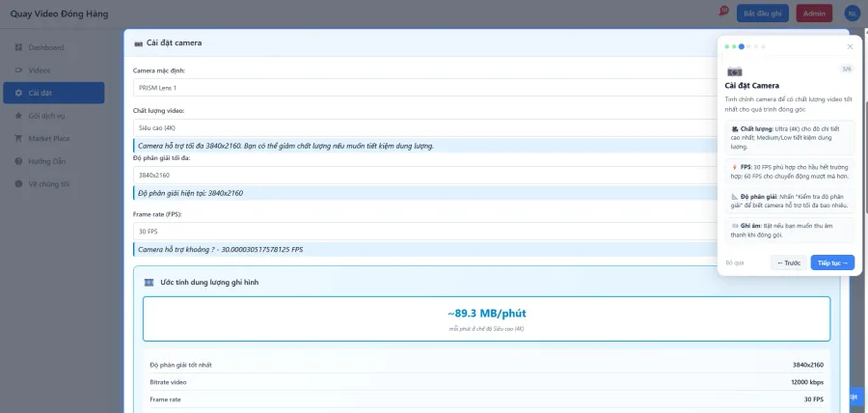868x413 pixels.
Task: Jump to first tour step dot
Action: coord(727,46)
